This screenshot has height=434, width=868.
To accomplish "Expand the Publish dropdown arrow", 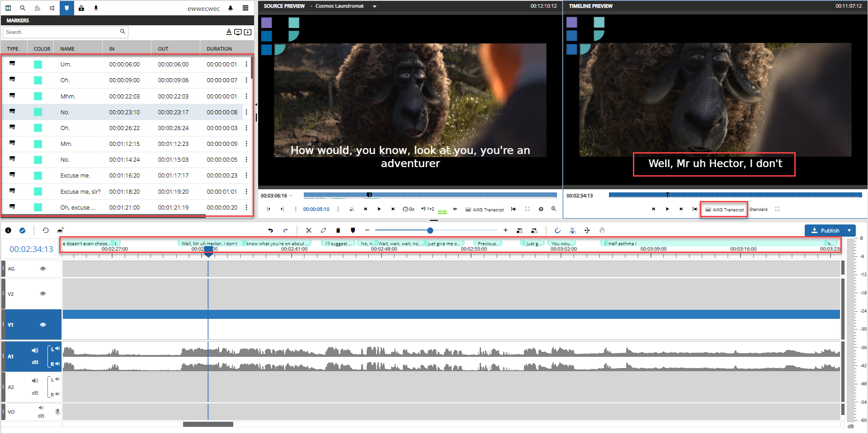I will (x=849, y=230).
